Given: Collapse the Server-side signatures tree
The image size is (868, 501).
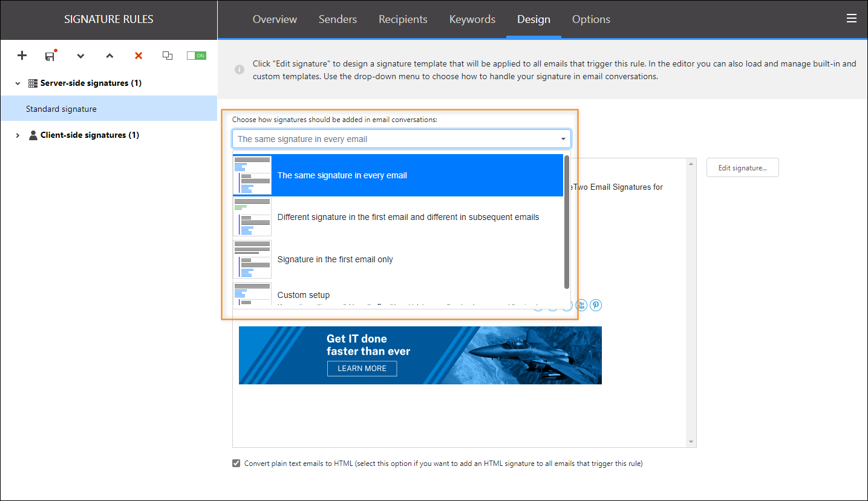Looking at the screenshot, I should [x=18, y=83].
